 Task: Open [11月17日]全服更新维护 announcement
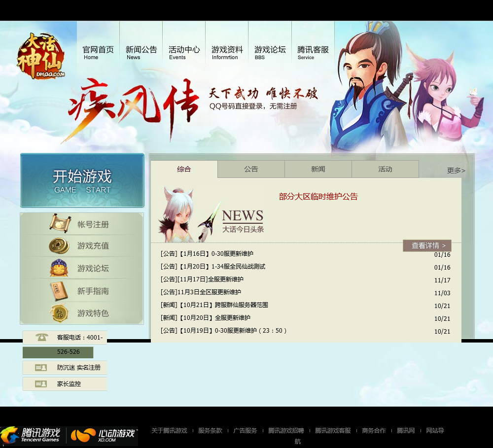click(x=202, y=279)
